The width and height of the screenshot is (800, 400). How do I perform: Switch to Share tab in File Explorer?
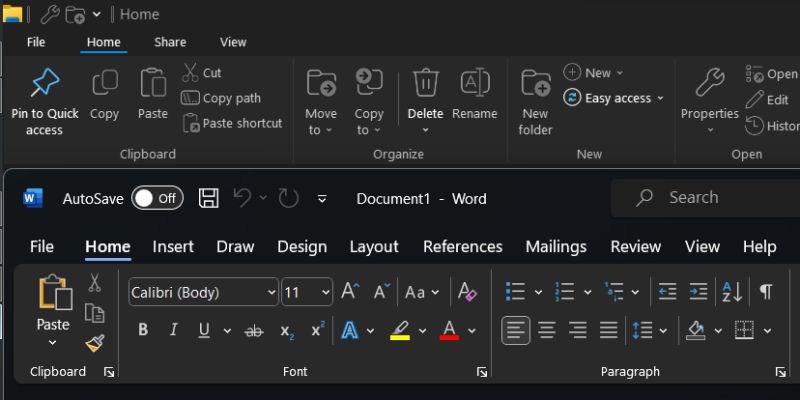(170, 42)
